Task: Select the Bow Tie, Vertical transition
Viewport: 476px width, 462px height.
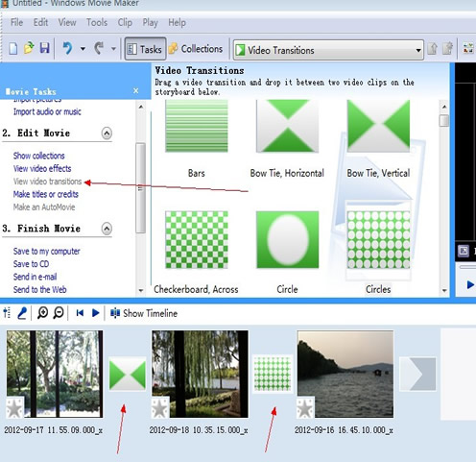Action: click(x=378, y=126)
